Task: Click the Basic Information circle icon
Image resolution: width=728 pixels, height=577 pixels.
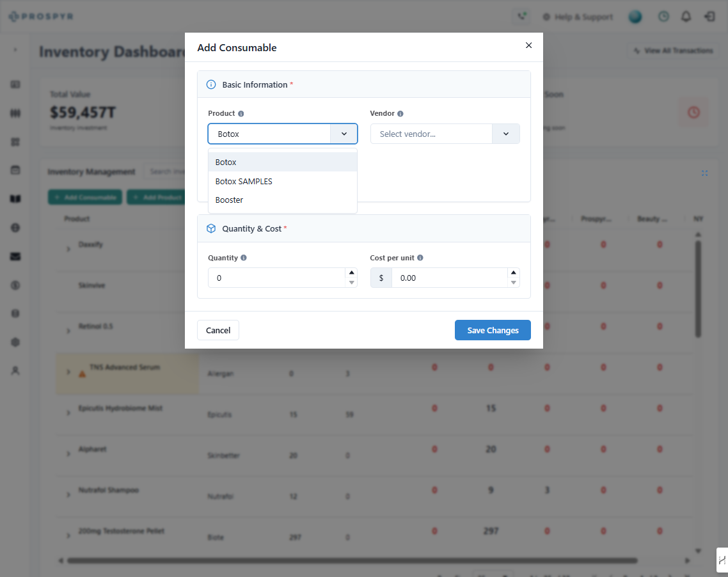Action: (x=210, y=84)
